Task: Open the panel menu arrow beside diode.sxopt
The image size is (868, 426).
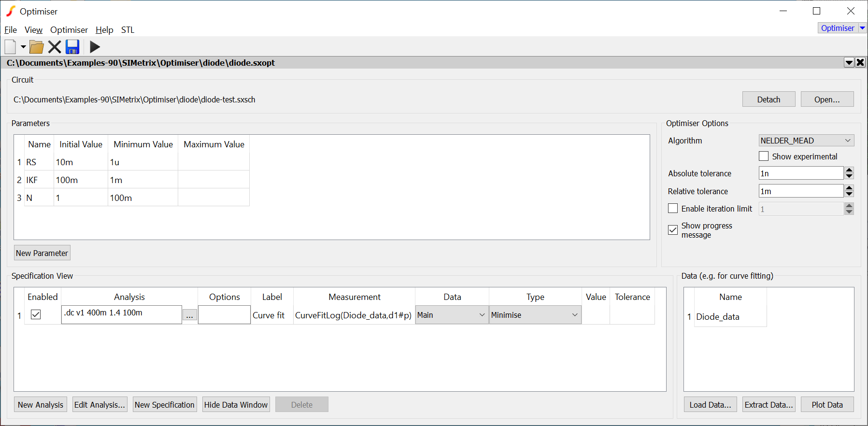Action: [849, 62]
